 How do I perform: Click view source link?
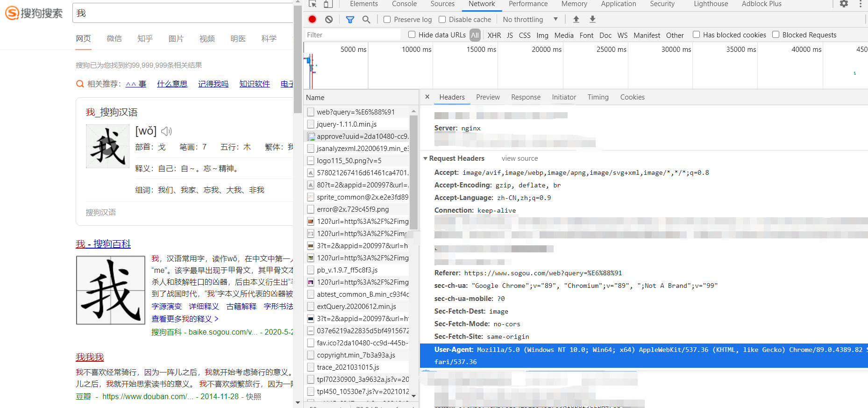click(519, 158)
